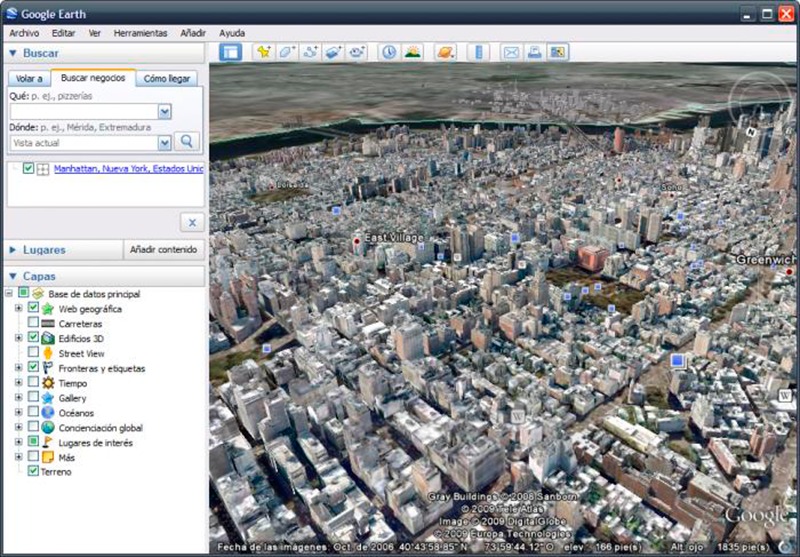Click the Dónde Vista actual field

84,143
